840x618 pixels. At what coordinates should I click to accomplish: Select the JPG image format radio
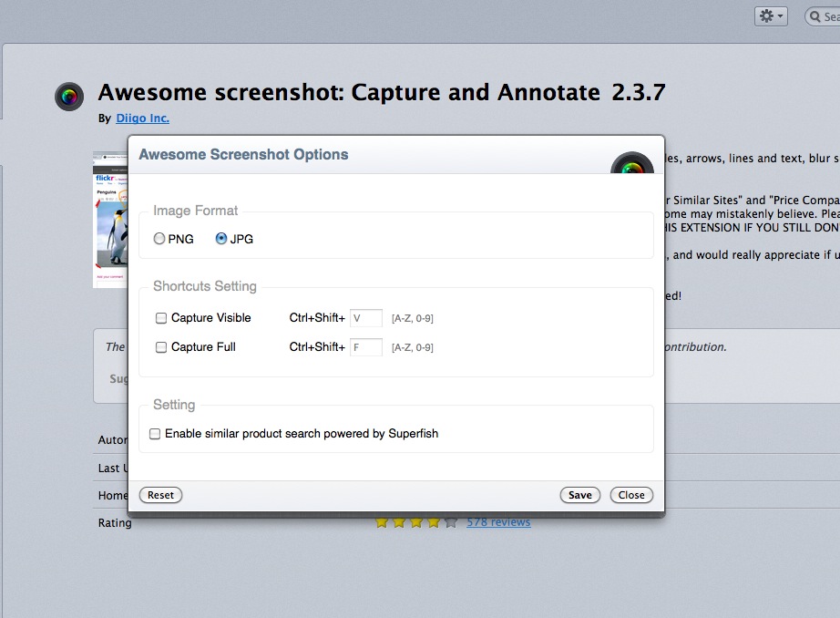[x=221, y=239]
